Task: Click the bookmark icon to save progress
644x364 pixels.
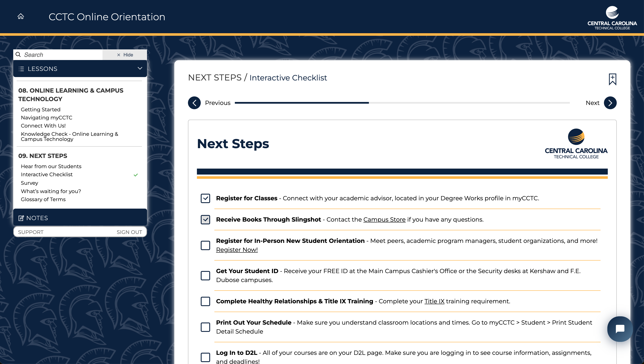Action: pos(613,79)
